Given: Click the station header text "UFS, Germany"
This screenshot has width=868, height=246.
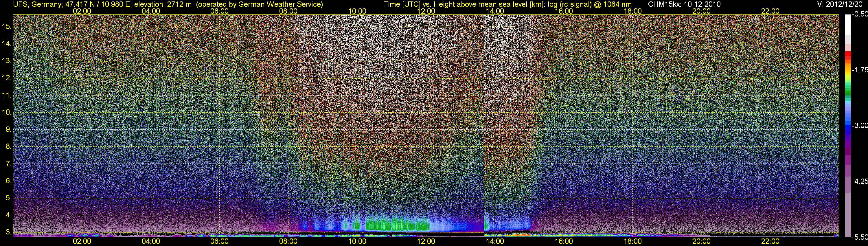Looking at the screenshot, I should 37,4.
